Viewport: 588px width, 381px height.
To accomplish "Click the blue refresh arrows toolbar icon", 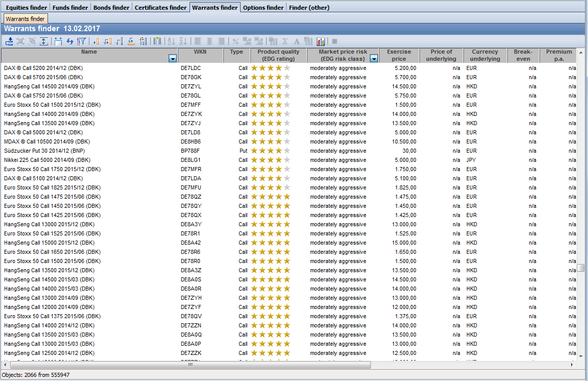I will tap(70, 41).
